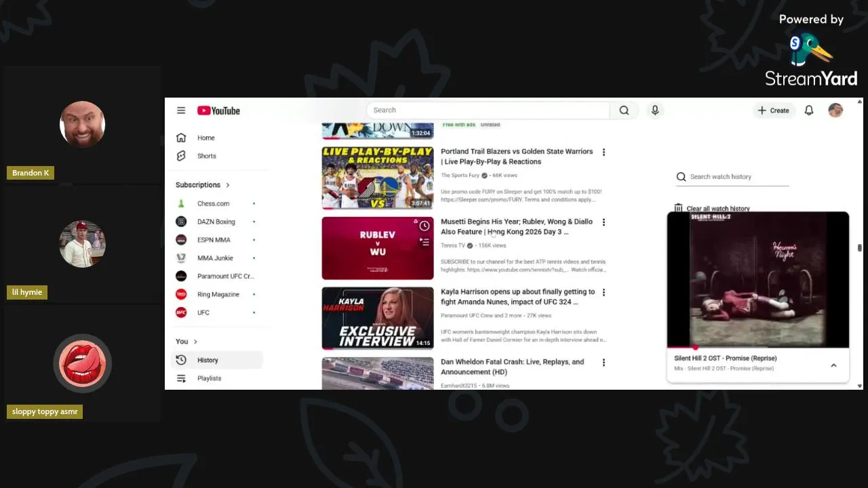The width and height of the screenshot is (868, 488).
Task: Click into the YouTube search field
Action: tap(488, 110)
